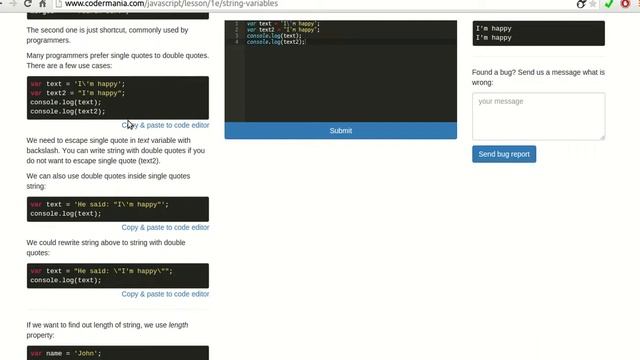Image resolution: width=640 pixels, height=360 pixels.
Task: Click text 'The second one is just shortcut'
Action: [x=107, y=35]
